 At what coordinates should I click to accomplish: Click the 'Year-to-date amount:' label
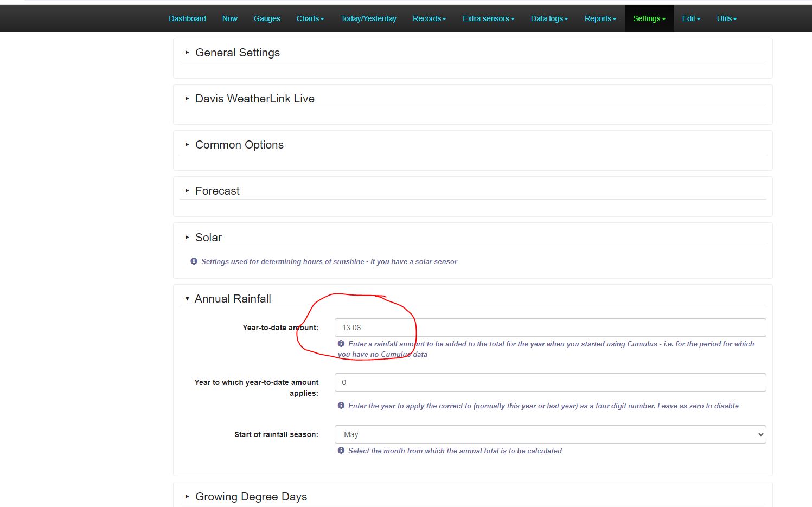[280, 328]
